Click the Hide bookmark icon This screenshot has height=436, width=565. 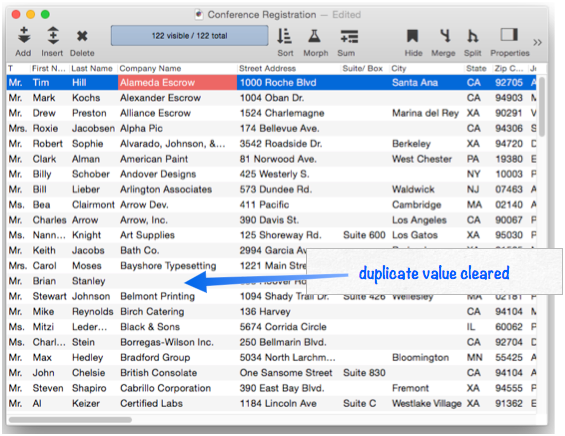pos(413,36)
